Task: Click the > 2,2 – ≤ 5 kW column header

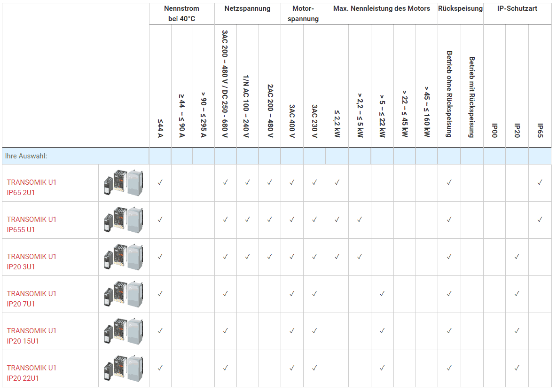Action: (360, 116)
